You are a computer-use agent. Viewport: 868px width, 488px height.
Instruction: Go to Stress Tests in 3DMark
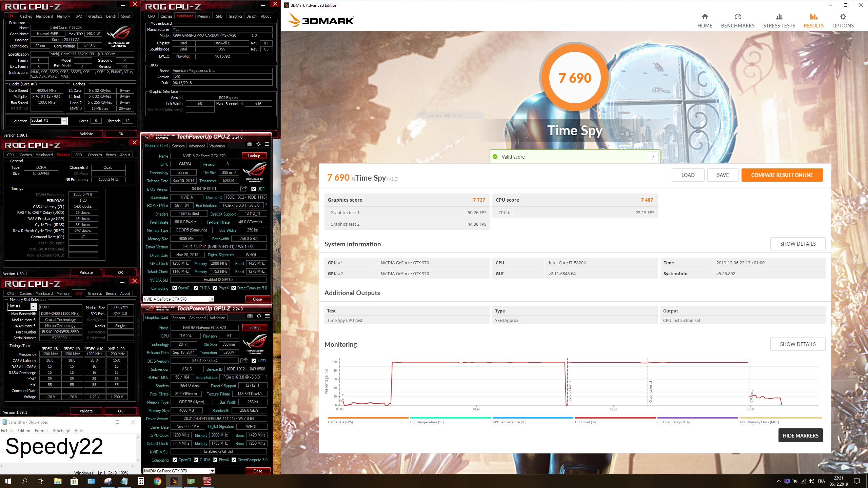click(779, 21)
